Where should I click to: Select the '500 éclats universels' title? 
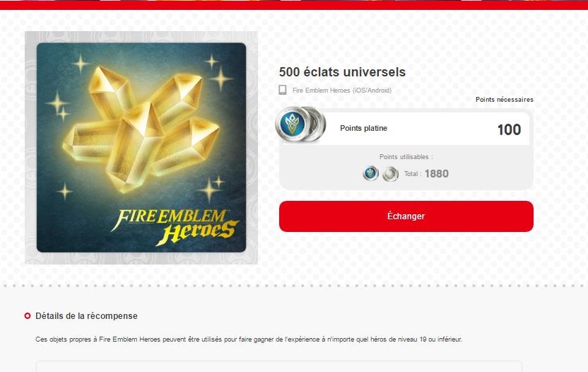click(342, 71)
